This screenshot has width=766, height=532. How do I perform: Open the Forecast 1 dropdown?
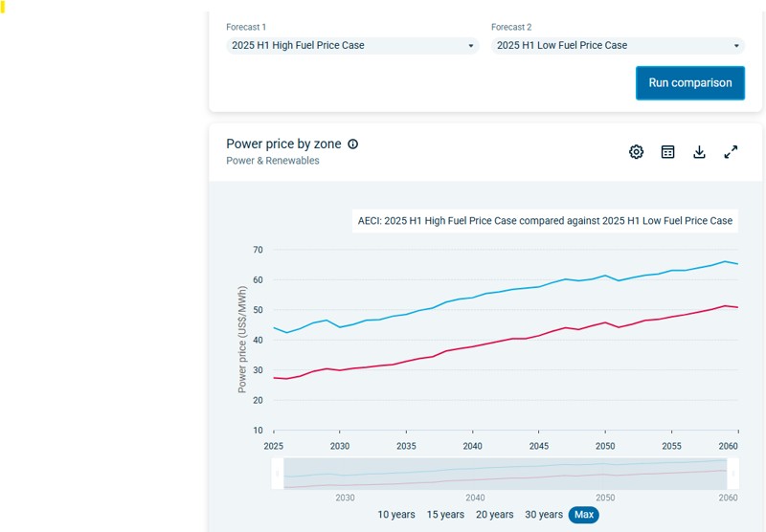350,46
